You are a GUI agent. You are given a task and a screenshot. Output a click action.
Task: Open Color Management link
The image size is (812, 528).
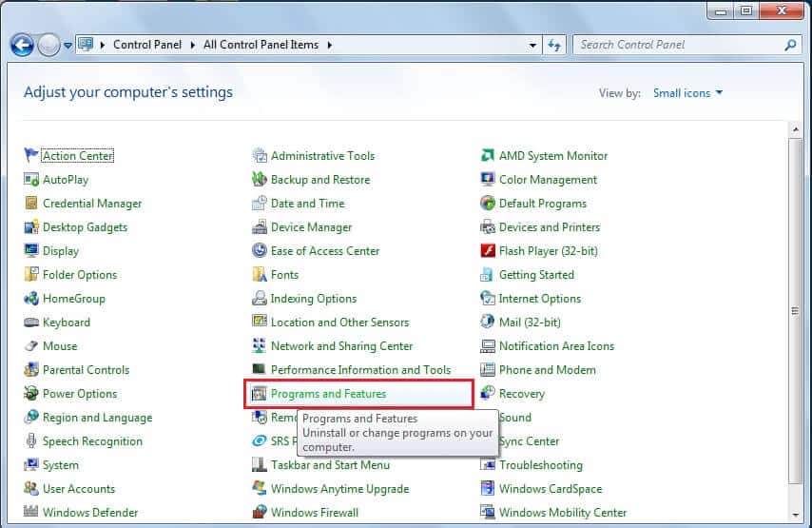pyautogui.click(x=548, y=179)
